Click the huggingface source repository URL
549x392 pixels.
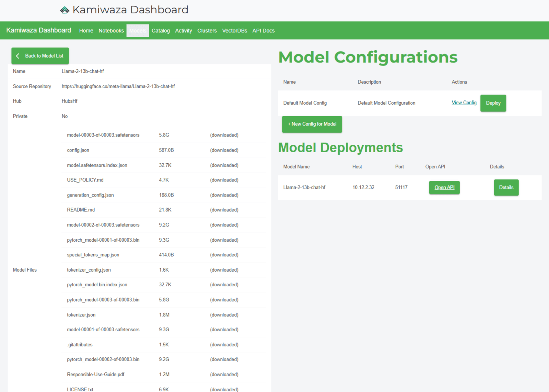tap(118, 86)
